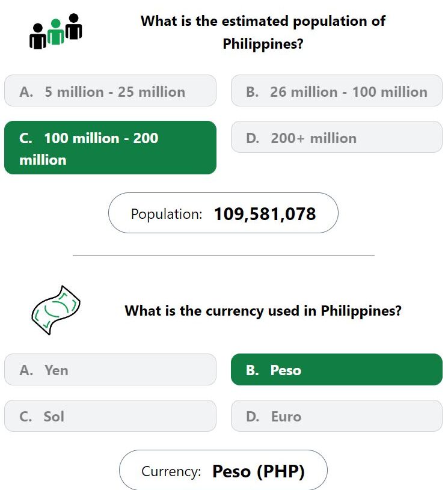Click the 109,581,078 population number
This screenshot has height=490, width=448.
click(265, 214)
